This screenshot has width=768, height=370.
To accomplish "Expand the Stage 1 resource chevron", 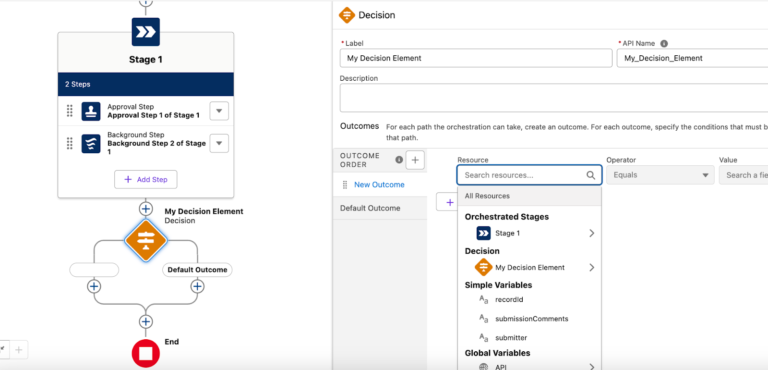I will coord(592,233).
